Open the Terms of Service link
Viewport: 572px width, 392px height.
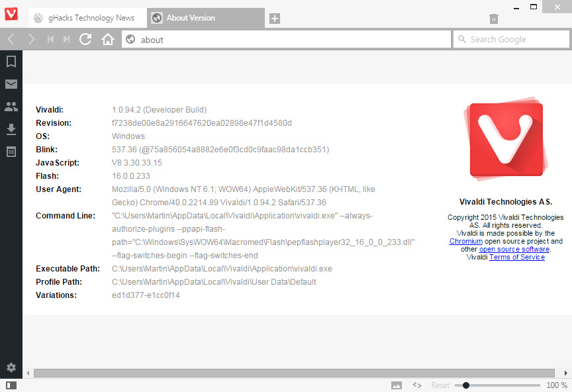click(517, 258)
